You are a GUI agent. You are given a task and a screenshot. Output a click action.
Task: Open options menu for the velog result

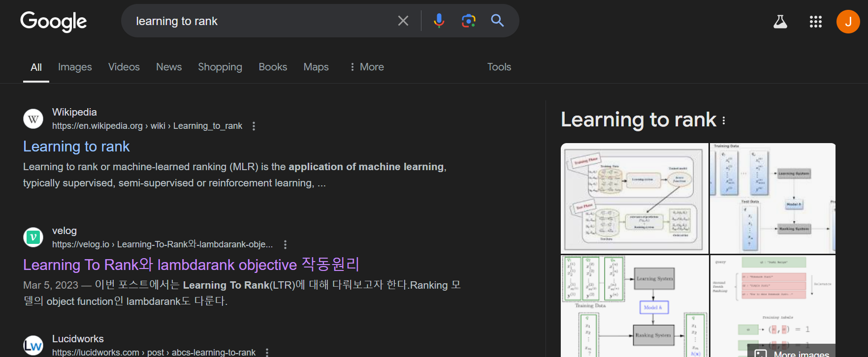285,244
